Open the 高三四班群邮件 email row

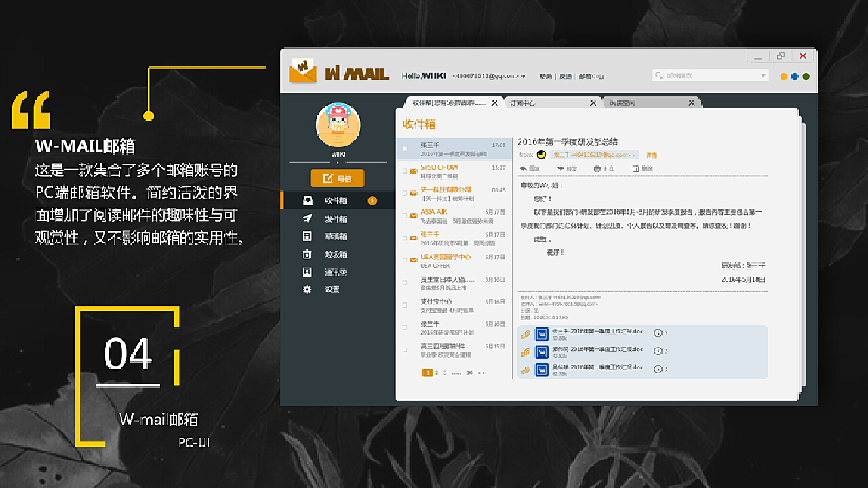coord(453,350)
